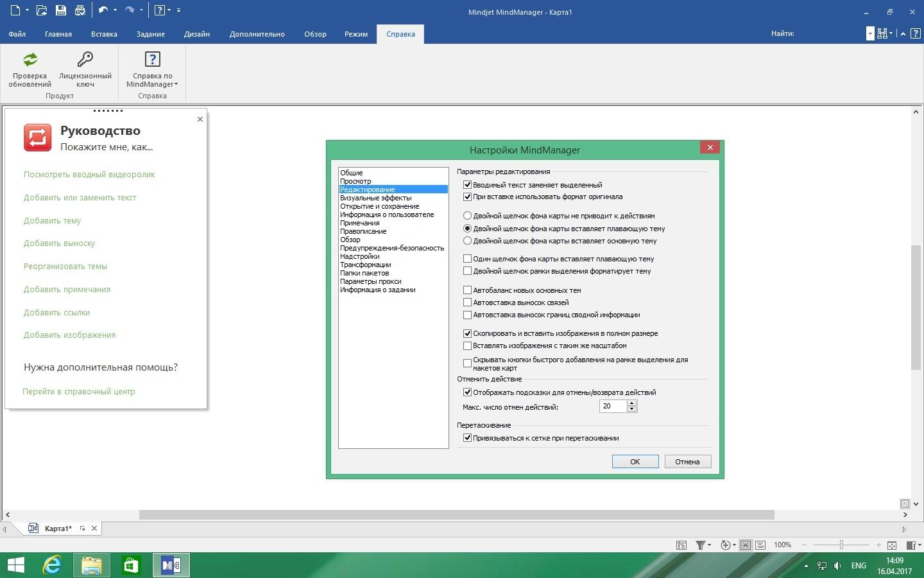
Task: Click link Посмотреть вводный видеоролик
Action: point(89,175)
